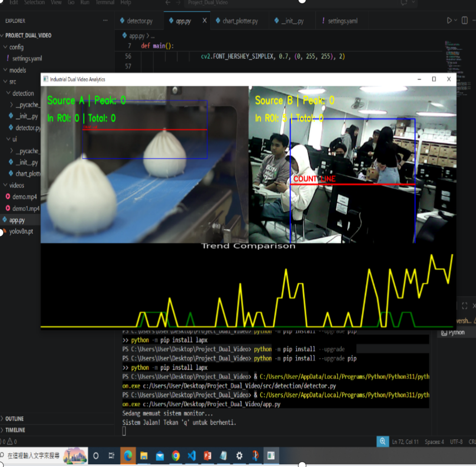This screenshot has height=467, width=476.
Task: Close the app.py editor tab
Action: pyautogui.click(x=205, y=21)
